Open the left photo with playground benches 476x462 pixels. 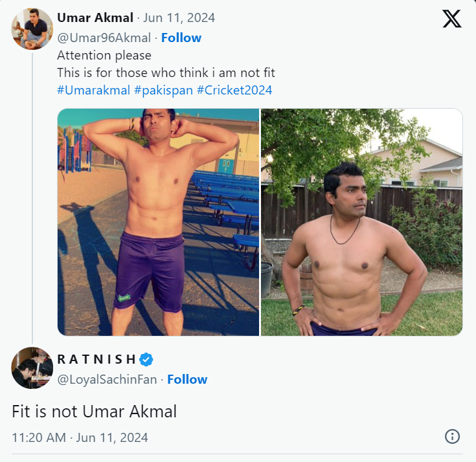158,222
